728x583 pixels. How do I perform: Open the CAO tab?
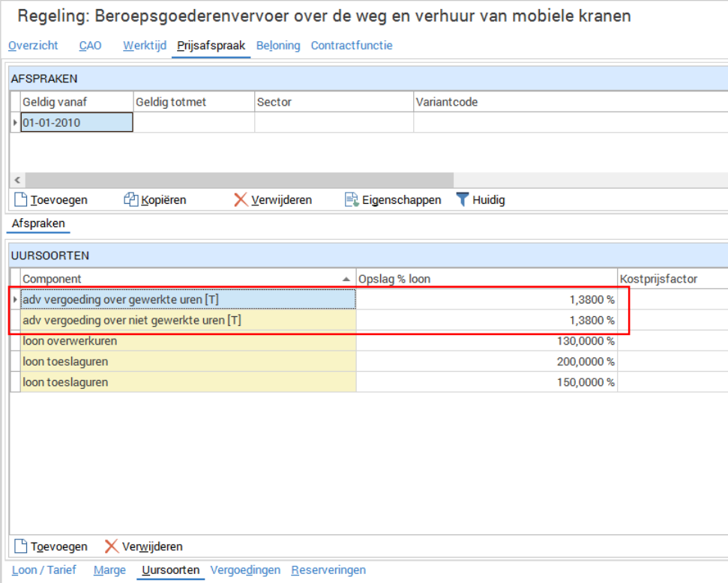click(90, 46)
